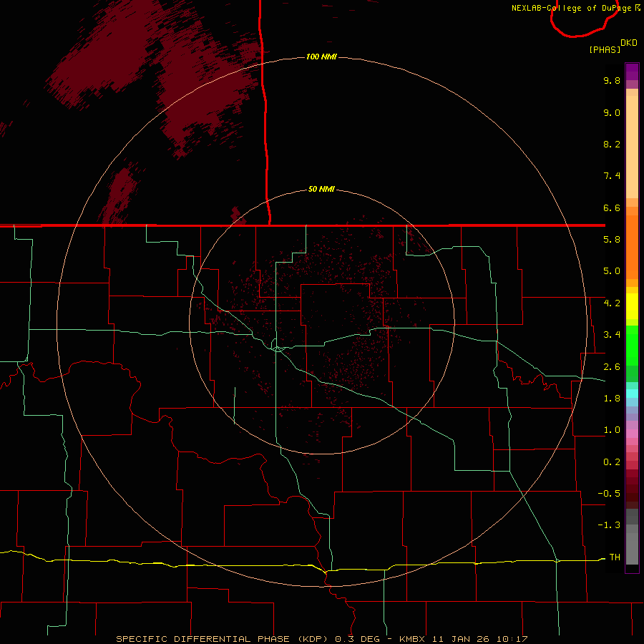The height and width of the screenshot is (644, 644).
Task: Click the 0.2 value on color scale
Action: pyautogui.click(x=612, y=462)
